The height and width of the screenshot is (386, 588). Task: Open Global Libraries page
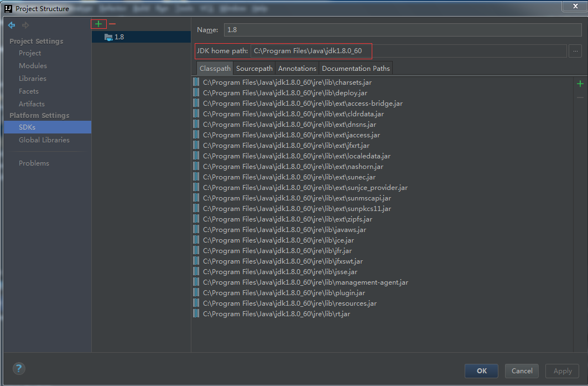[x=44, y=140]
